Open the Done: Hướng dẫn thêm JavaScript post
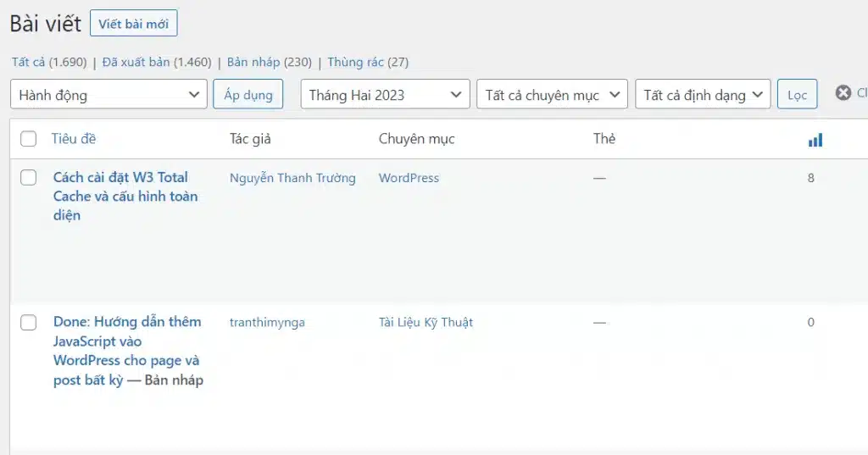The image size is (868, 455). (x=127, y=351)
